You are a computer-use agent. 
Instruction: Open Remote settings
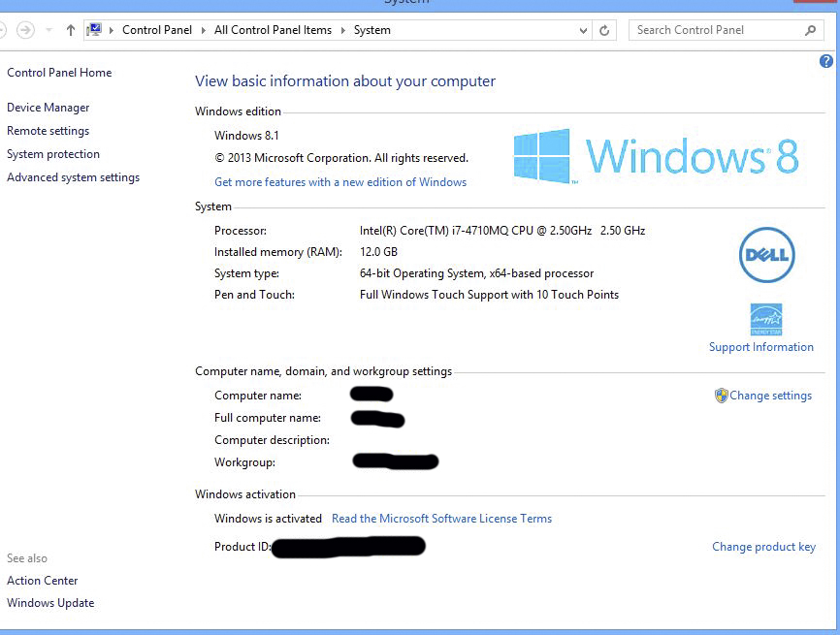click(x=48, y=131)
